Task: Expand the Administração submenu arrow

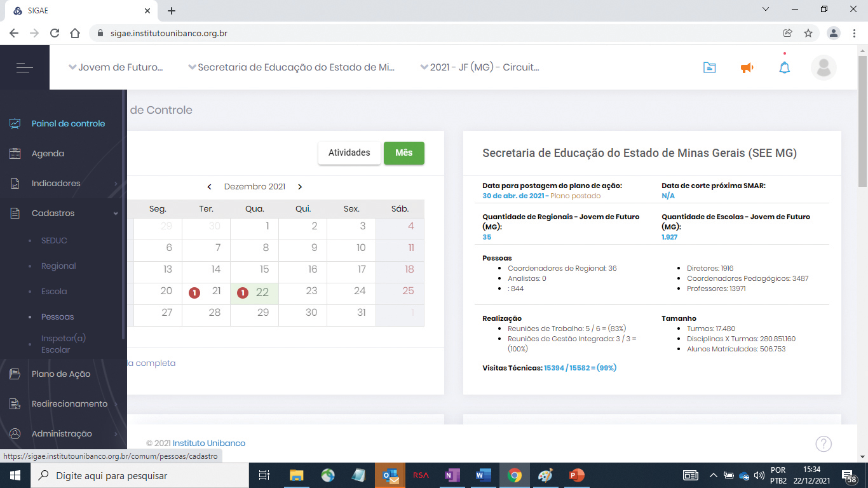Action: (x=116, y=434)
